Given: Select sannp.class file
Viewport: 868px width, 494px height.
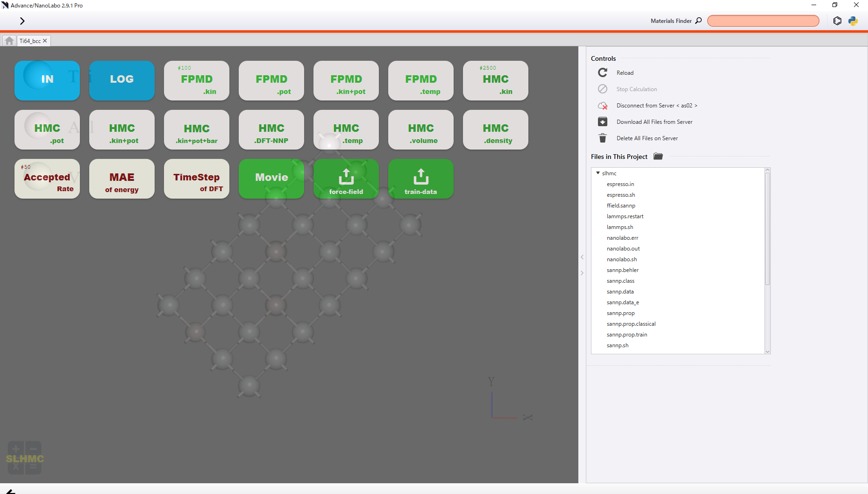Looking at the screenshot, I should [620, 281].
